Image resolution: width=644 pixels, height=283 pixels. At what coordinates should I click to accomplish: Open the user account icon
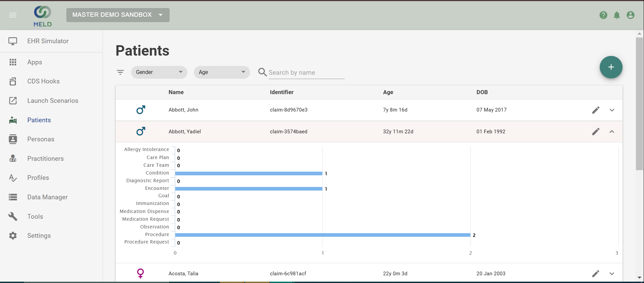click(630, 15)
